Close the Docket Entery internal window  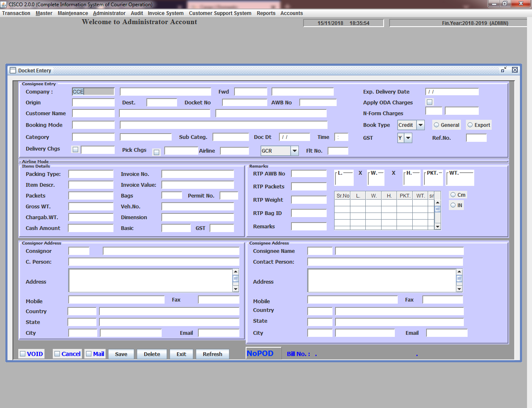[515, 70]
